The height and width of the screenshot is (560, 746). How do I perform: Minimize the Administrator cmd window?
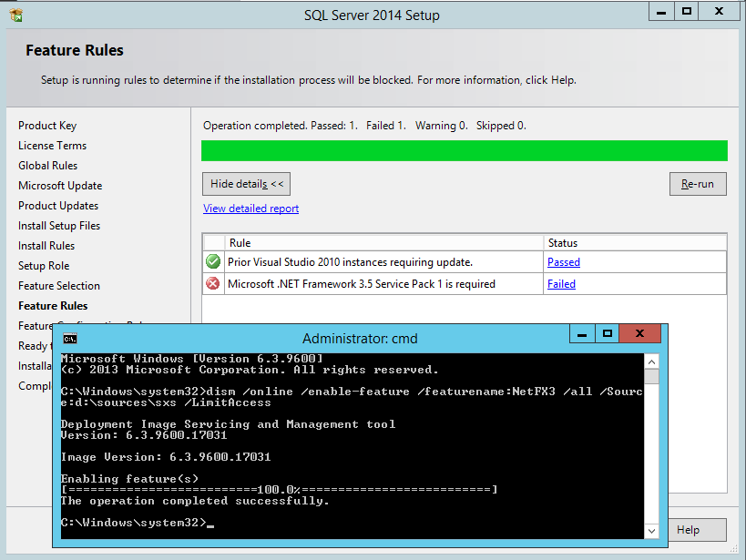[x=584, y=334]
